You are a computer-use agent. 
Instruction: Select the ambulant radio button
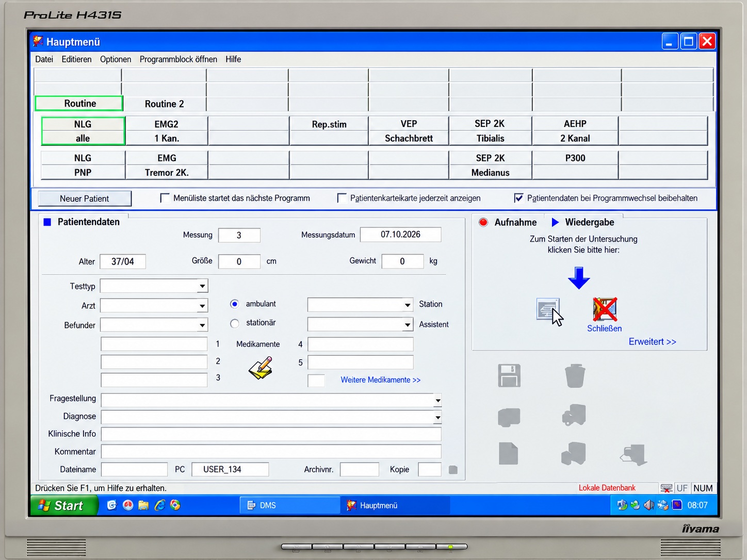click(235, 304)
